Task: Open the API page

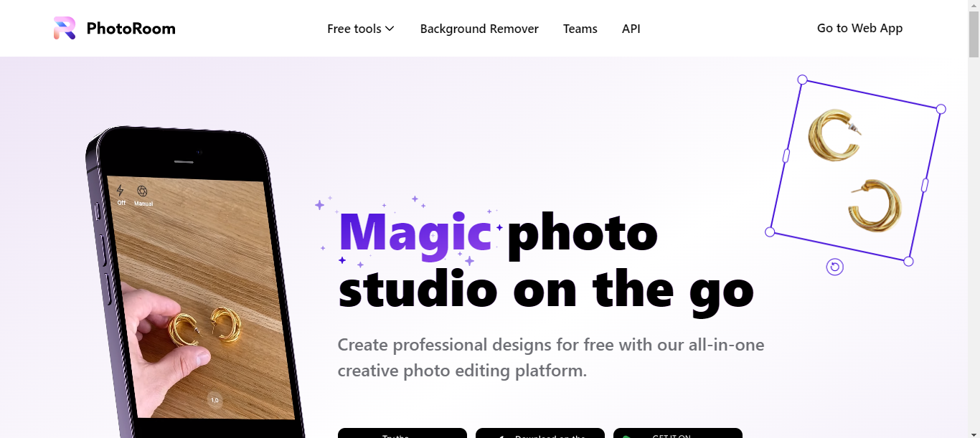Action: [x=631, y=29]
